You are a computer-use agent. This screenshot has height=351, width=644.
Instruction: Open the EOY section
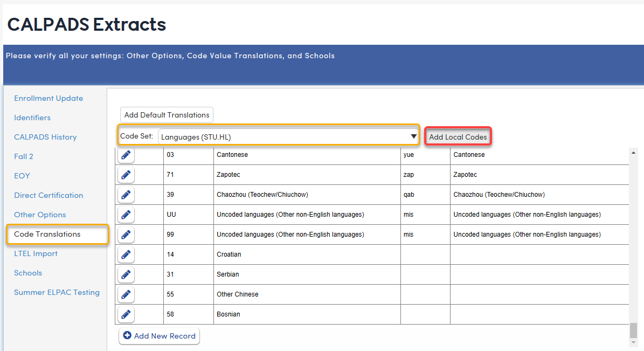coord(22,176)
